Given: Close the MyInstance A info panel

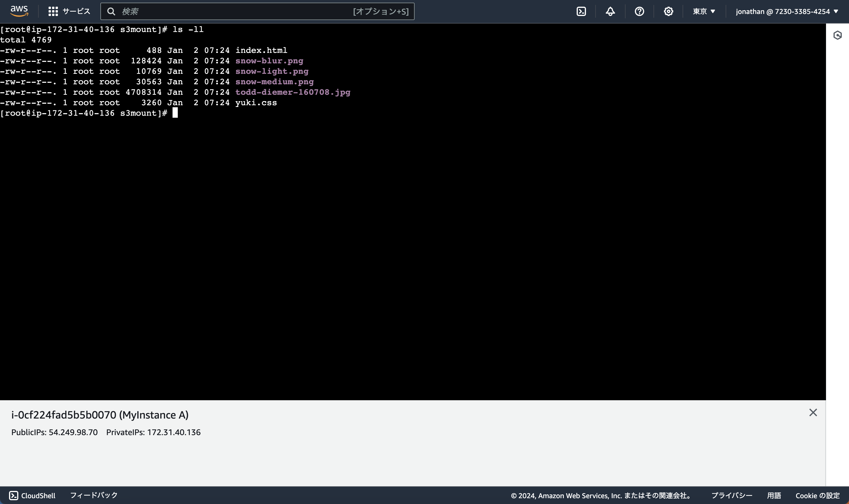Looking at the screenshot, I should coord(813,412).
